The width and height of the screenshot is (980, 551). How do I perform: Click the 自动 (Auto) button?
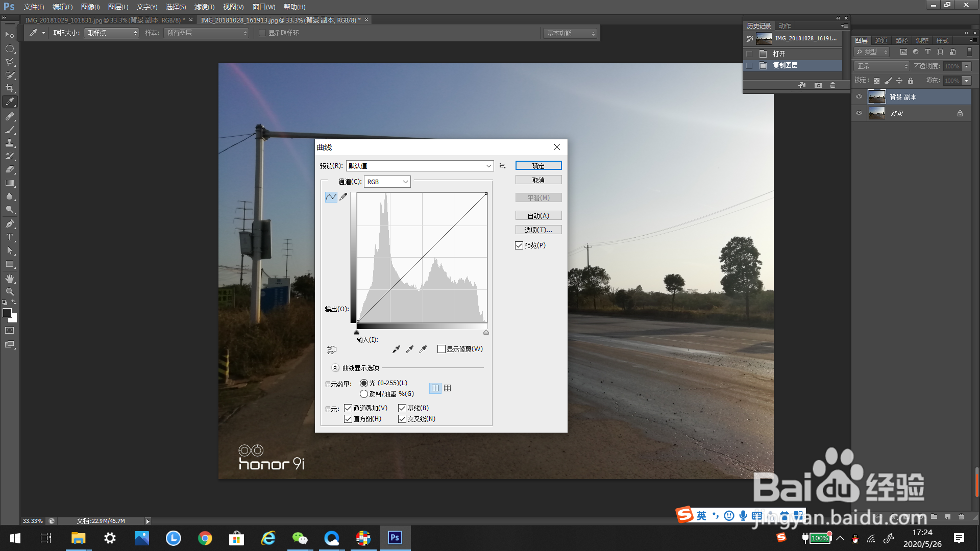click(x=538, y=216)
